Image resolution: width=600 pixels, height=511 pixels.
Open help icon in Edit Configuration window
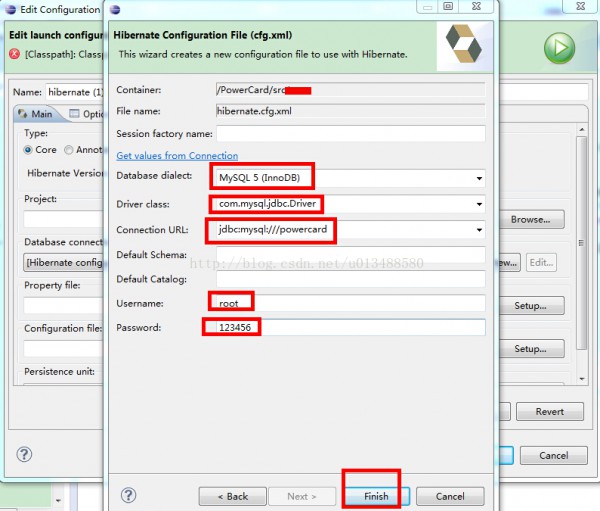[x=24, y=454]
